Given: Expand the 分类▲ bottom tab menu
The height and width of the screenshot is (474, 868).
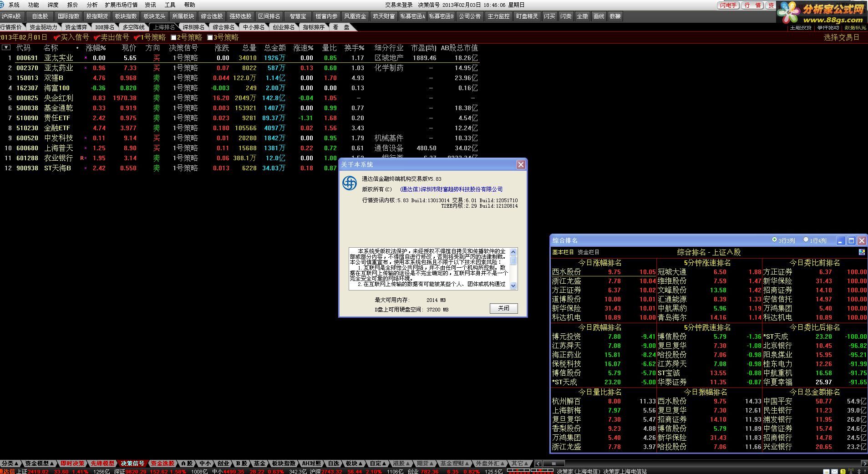Looking at the screenshot, I should click(10, 464).
